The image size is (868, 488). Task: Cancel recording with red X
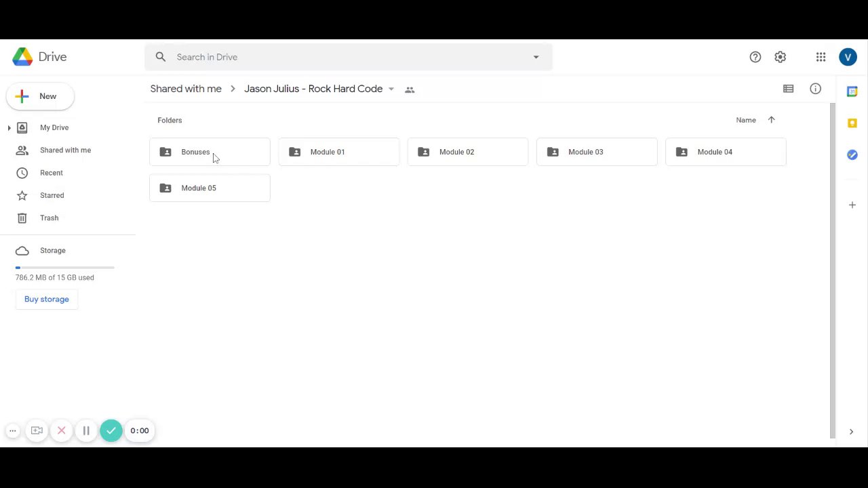(62, 430)
